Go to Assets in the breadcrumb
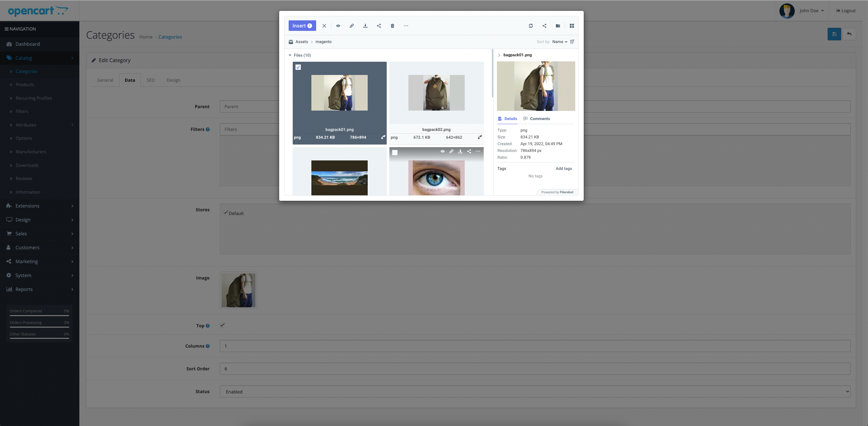 tap(302, 42)
